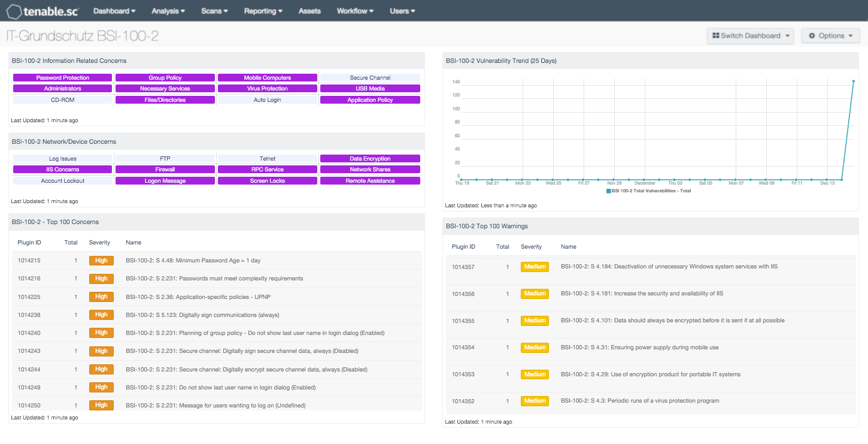Click the Mobile Computers indicator
This screenshot has height=444, width=868.
[x=268, y=78]
